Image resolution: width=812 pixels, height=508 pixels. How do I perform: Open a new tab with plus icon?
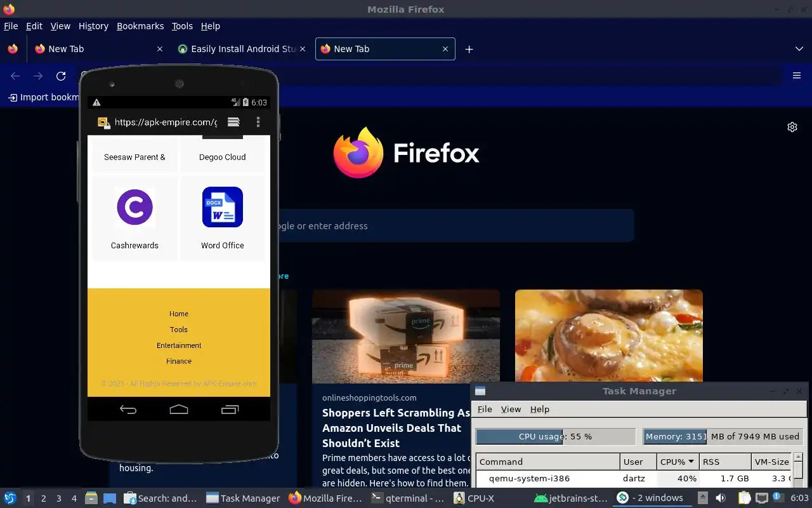[469, 49]
